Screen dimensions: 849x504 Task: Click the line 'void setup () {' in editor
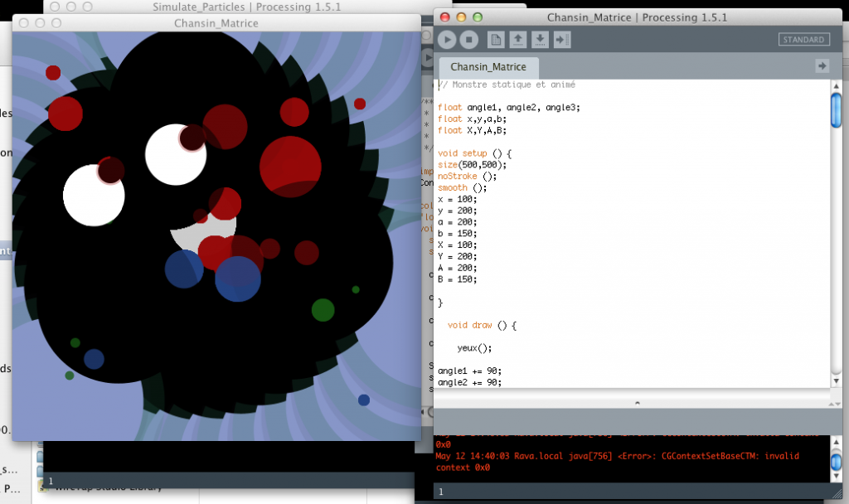tap(474, 153)
